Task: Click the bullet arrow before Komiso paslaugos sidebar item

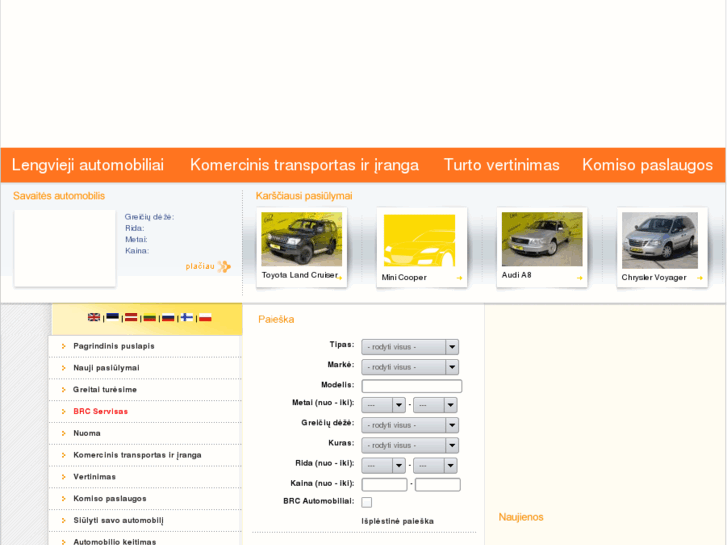Action: (x=64, y=499)
